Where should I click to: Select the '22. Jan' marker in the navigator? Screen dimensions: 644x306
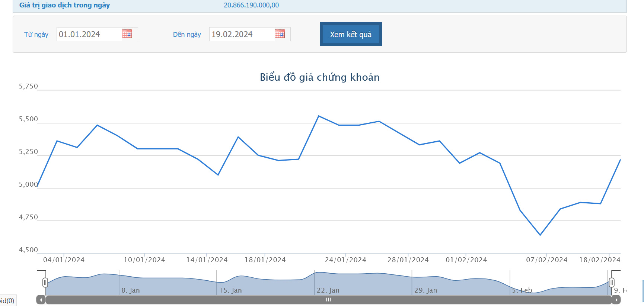pos(328,290)
